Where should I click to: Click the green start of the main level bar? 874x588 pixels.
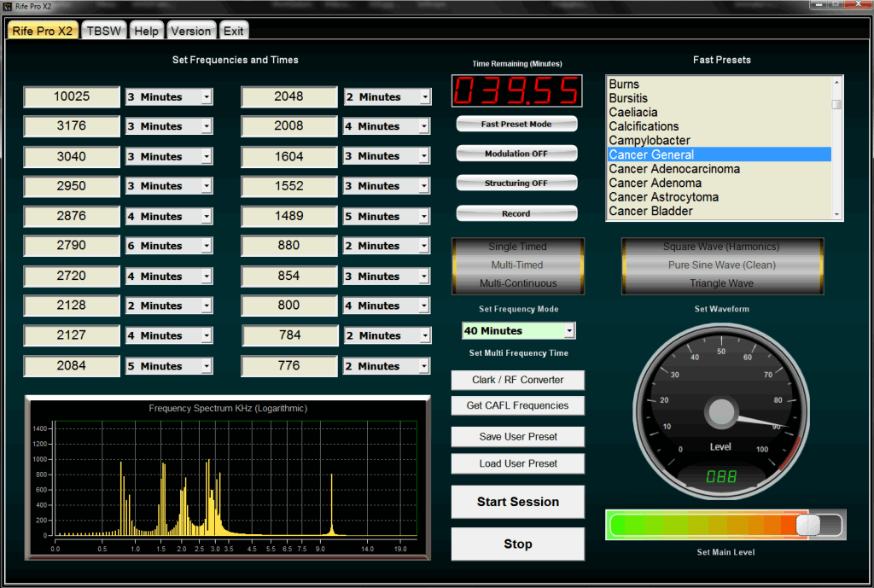(619, 525)
